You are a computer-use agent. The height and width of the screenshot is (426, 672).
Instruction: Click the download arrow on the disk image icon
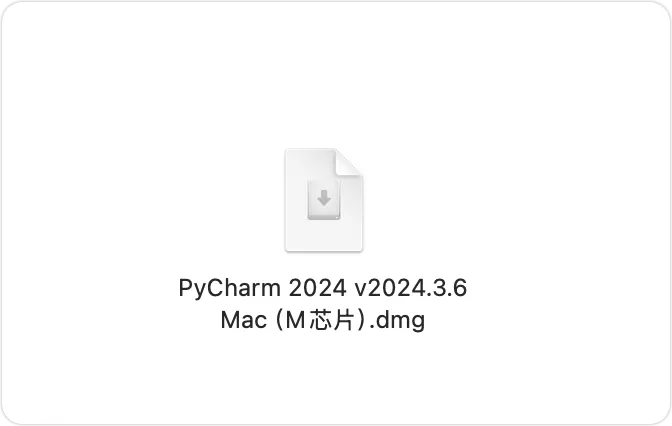click(x=324, y=198)
